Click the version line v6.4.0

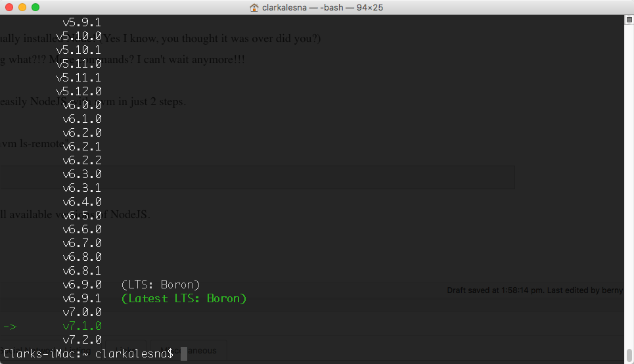tap(81, 202)
